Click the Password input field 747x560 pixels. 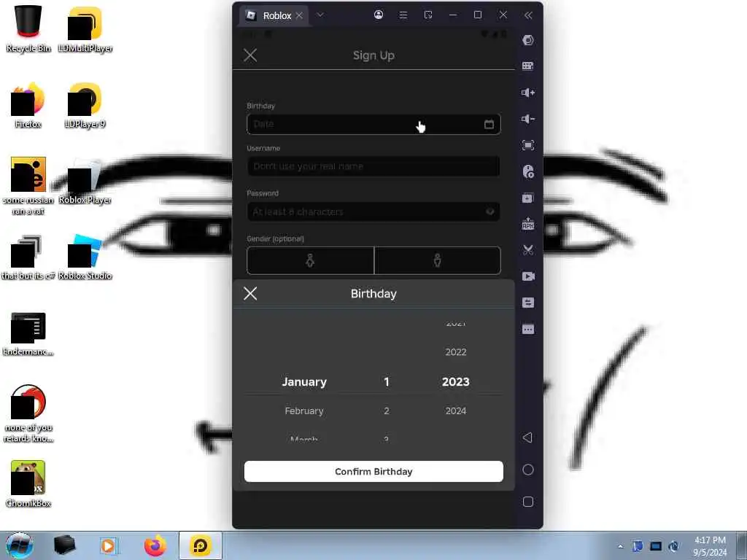(373, 211)
